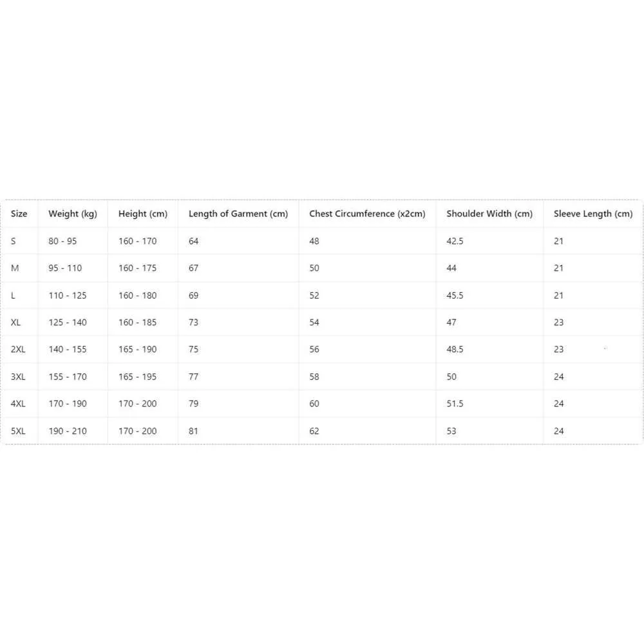Screen dimensions: 644x644
Task: Click garment length value 73
Action: pyautogui.click(x=193, y=323)
